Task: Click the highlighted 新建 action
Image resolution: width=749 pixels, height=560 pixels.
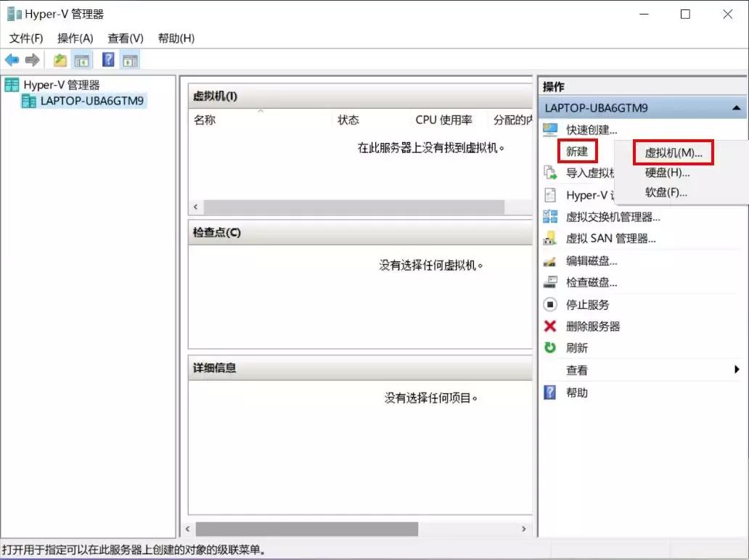Action: [577, 152]
